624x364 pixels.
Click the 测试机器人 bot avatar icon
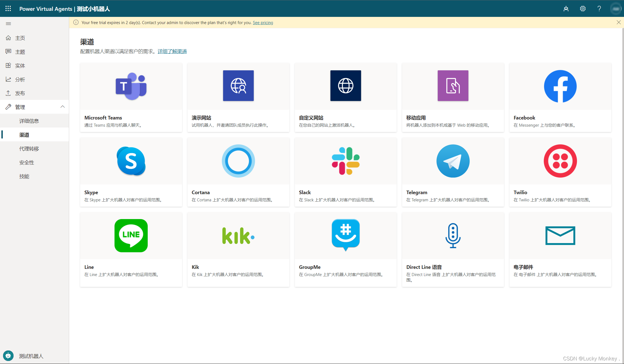[8, 356]
